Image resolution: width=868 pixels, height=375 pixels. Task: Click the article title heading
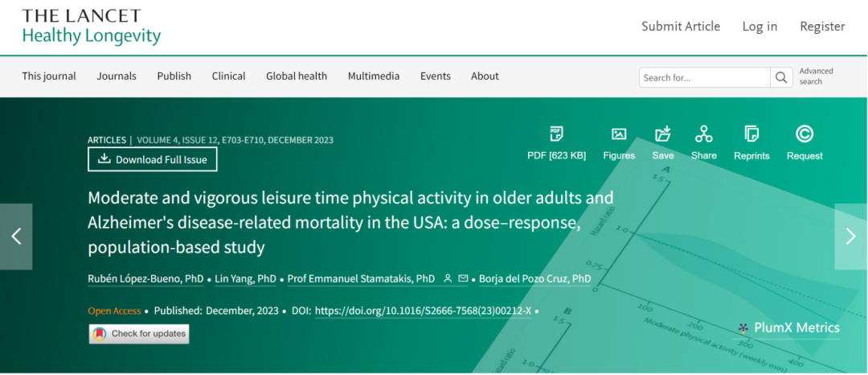351,223
